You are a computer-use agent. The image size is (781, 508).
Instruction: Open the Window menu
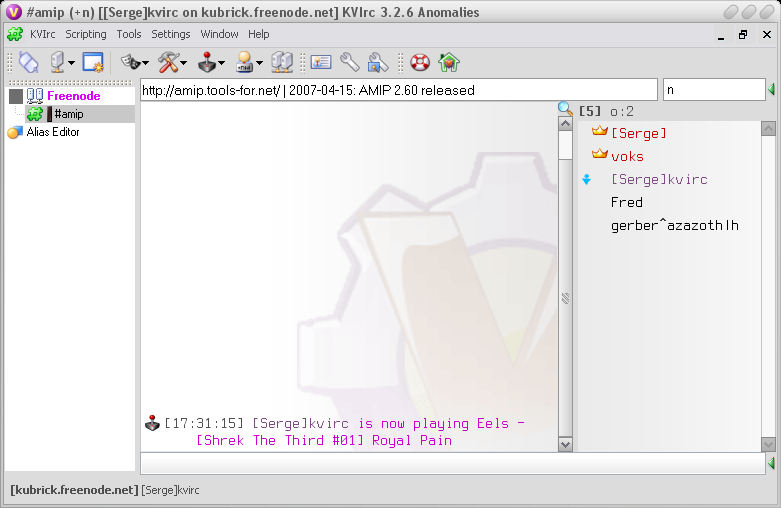pos(219,34)
